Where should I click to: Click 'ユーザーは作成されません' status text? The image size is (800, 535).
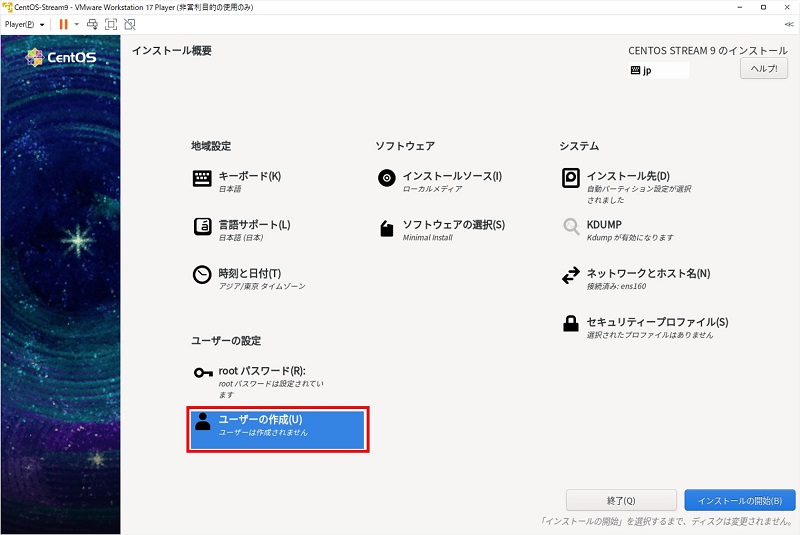263,432
